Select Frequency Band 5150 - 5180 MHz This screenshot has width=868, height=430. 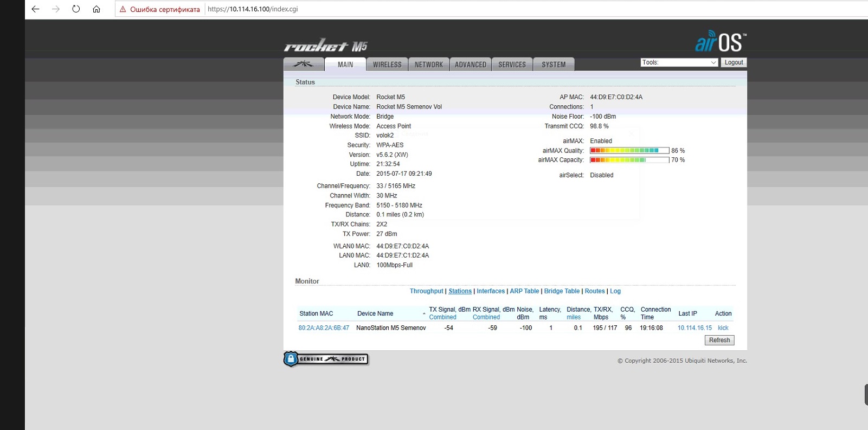tap(399, 206)
